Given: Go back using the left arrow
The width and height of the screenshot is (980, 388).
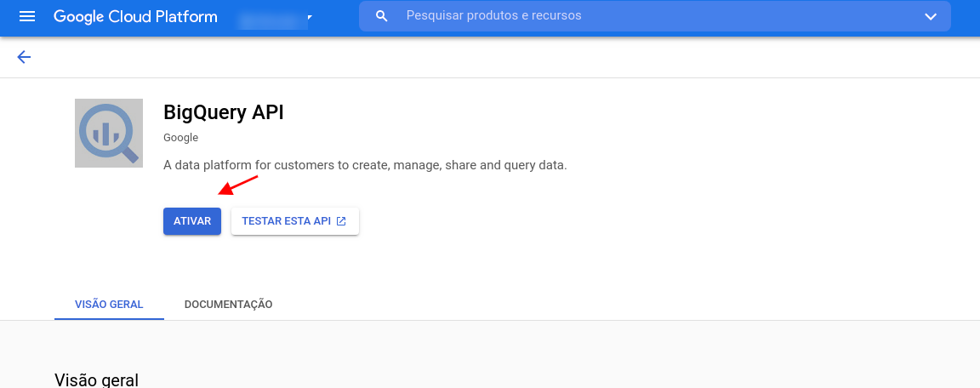Looking at the screenshot, I should pos(24,58).
